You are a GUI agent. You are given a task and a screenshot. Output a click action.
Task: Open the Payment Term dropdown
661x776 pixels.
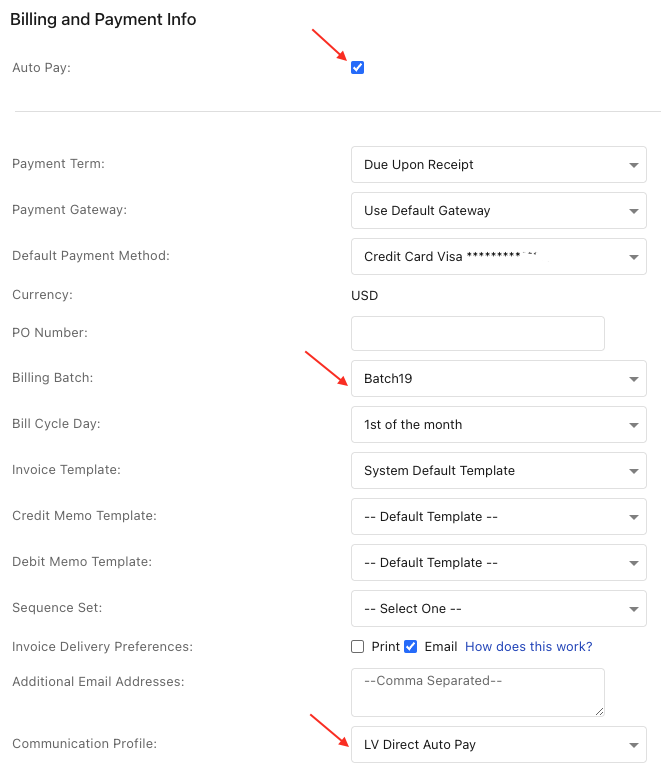(x=498, y=165)
